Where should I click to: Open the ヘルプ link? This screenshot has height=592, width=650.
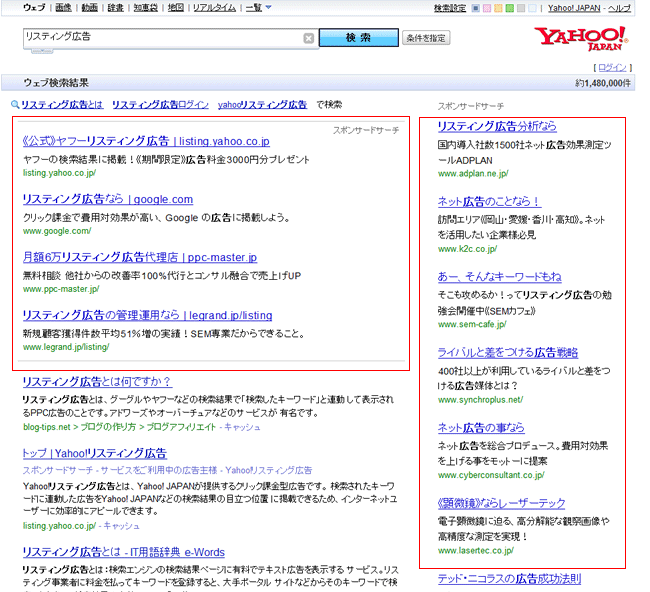tap(619, 8)
